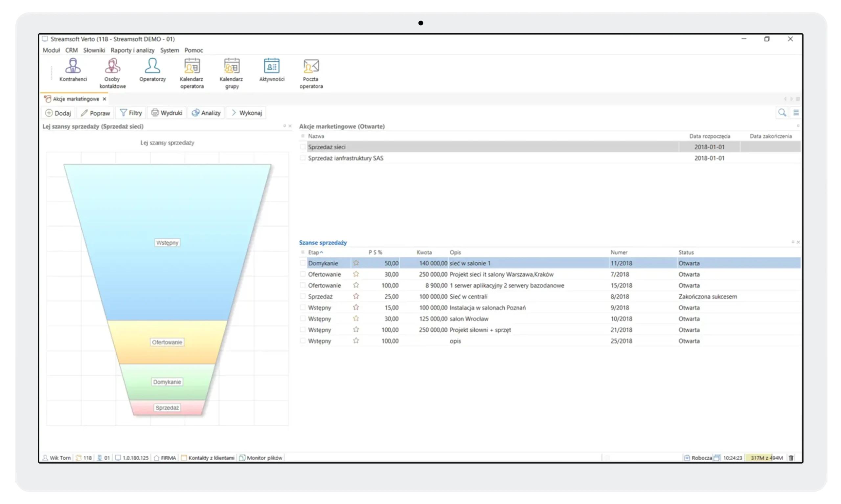Image resolution: width=841 pixels, height=504 pixels.
Task: Tick the checkbox on the Ofertowanie 30,00 row
Action: tap(303, 274)
